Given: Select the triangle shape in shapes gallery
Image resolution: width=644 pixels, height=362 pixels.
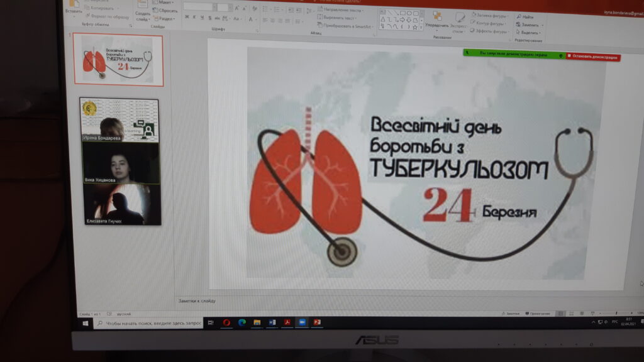Looking at the screenshot, I should click(383, 19).
